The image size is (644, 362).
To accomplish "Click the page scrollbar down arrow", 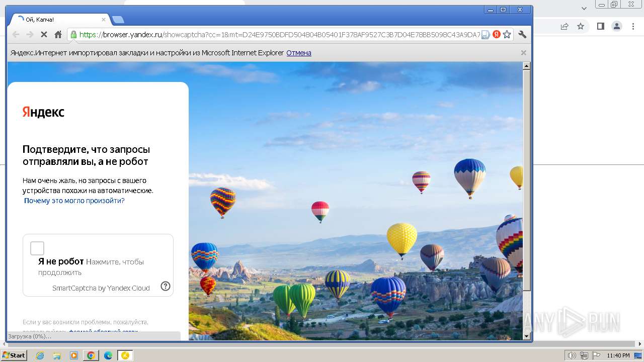I will pyautogui.click(x=527, y=336).
